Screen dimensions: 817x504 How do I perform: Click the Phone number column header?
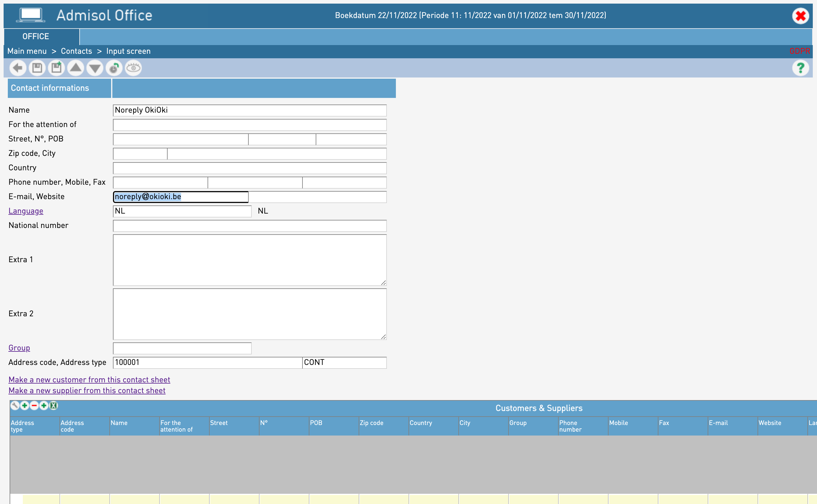pyautogui.click(x=583, y=426)
